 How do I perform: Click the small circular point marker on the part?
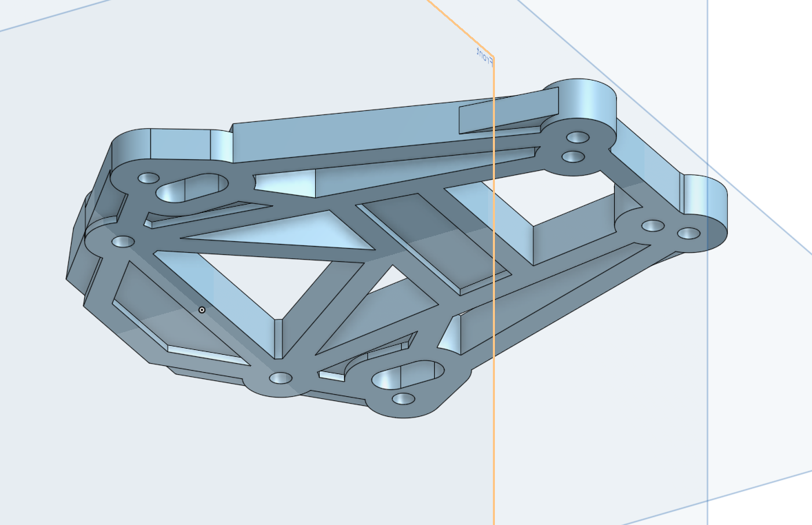tap(202, 309)
